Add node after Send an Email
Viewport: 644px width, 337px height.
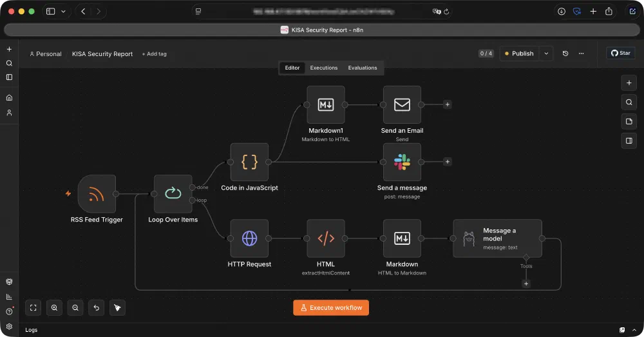click(448, 104)
